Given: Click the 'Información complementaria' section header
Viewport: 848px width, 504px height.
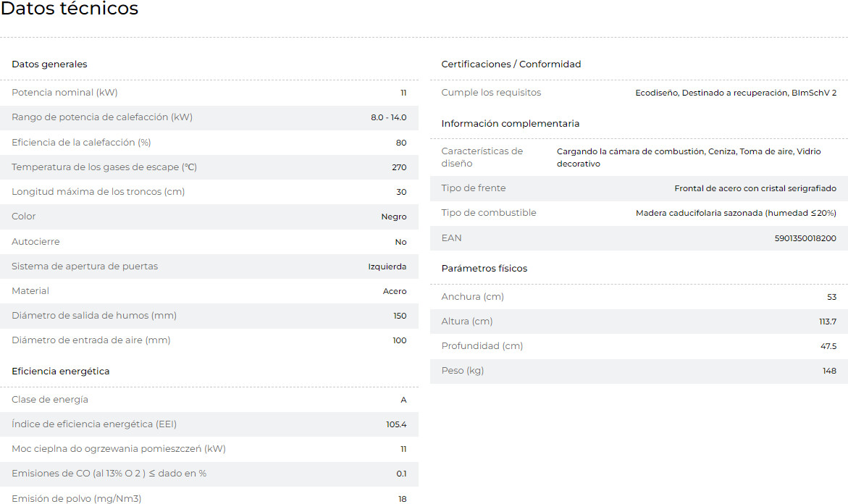Looking at the screenshot, I should coord(511,124).
